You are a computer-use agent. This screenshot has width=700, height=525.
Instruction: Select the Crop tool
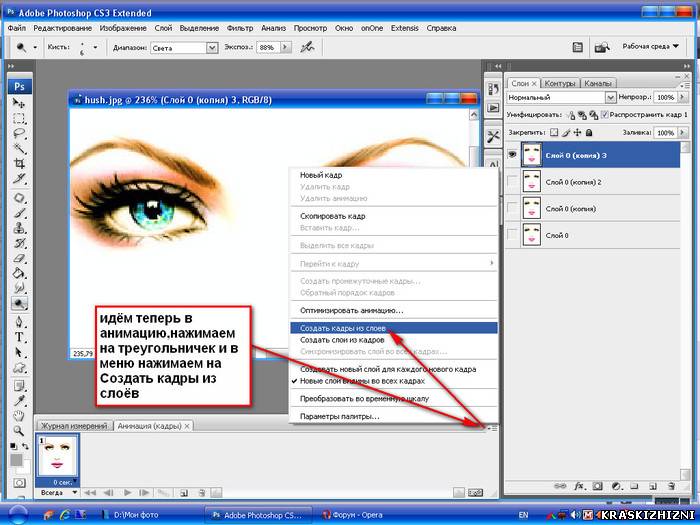19,163
